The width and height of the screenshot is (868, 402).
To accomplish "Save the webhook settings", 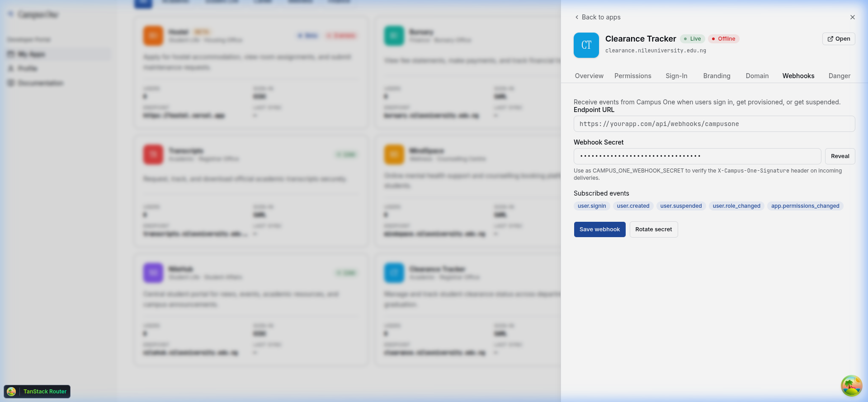I will [x=599, y=229].
